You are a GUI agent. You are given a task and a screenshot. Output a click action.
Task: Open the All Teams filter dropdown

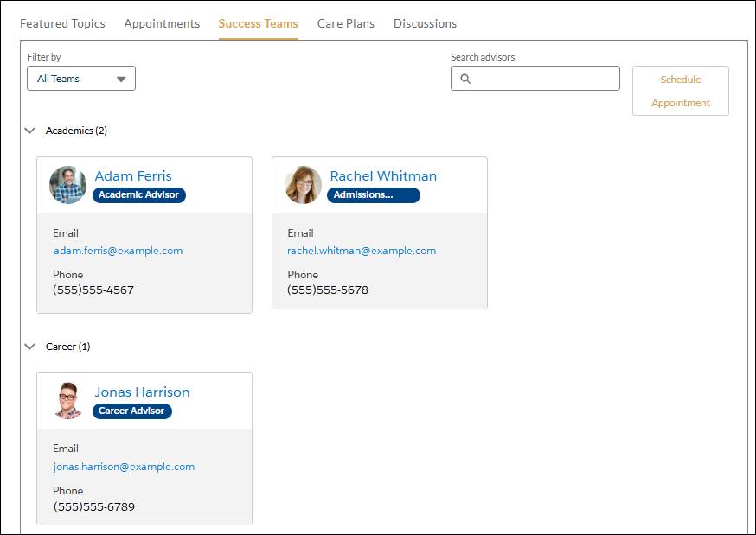(81, 79)
